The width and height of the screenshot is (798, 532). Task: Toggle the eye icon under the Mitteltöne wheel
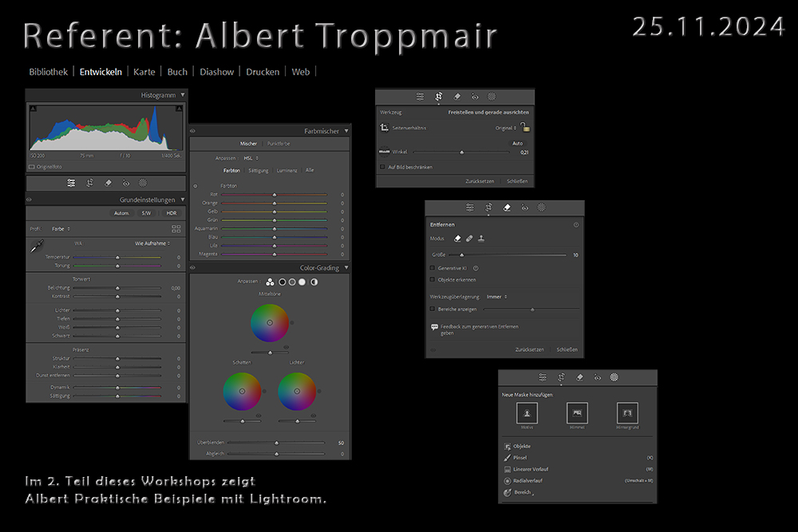(x=286, y=348)
